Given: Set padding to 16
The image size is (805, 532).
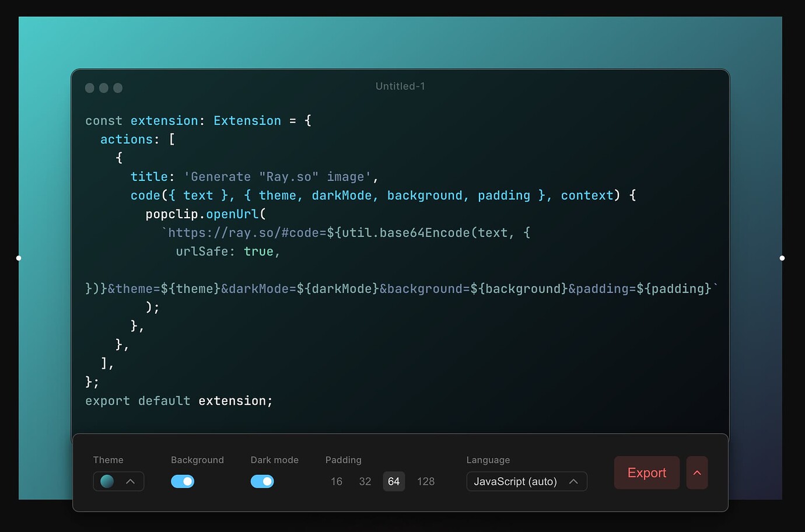Looking at the screenshot, I should pyautogui.click(x=337, y=481).
